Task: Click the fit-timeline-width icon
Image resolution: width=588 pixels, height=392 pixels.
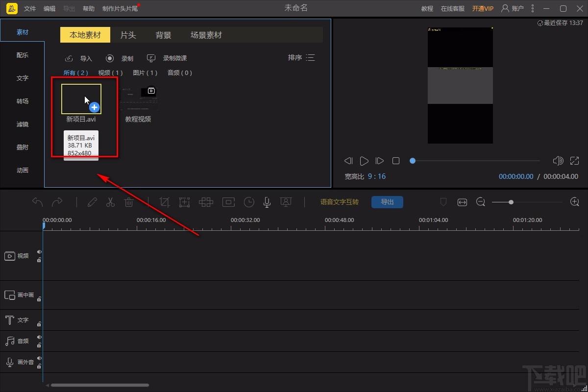Action: point(462,202)
